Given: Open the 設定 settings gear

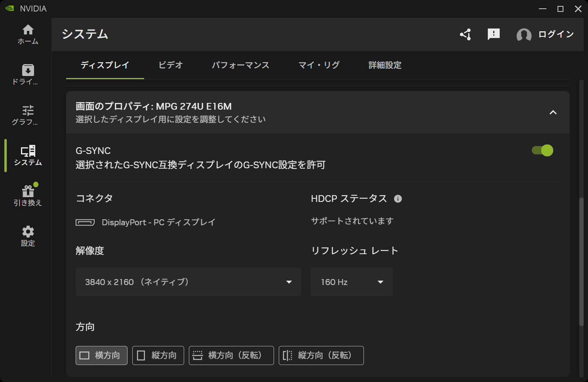Looking at the screenshot, I should pos(28,236).
